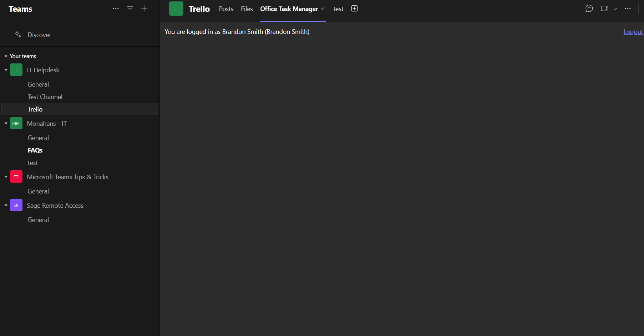
Task: Click the Discover sparkle icon
Action: [18, 35]
